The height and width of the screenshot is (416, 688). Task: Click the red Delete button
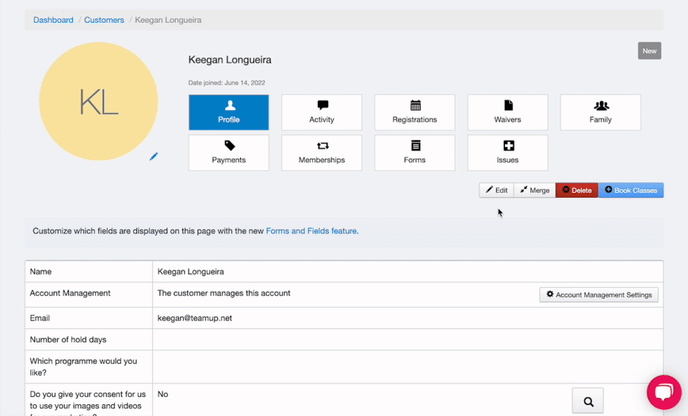click(x=577, y=190)
